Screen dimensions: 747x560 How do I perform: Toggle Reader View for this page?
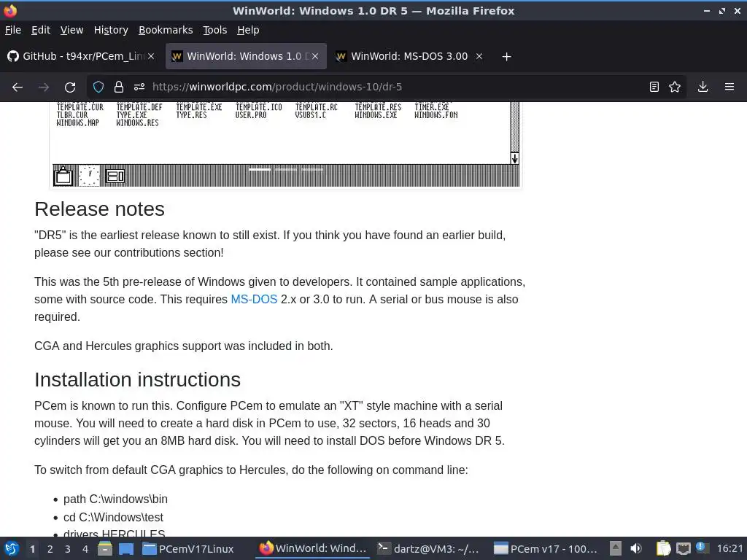[x=654, y=87]
